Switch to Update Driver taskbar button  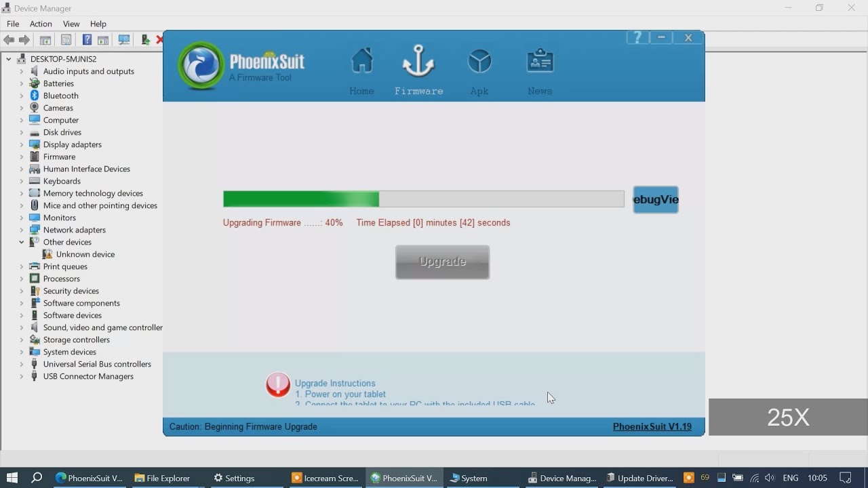point(639,478)
